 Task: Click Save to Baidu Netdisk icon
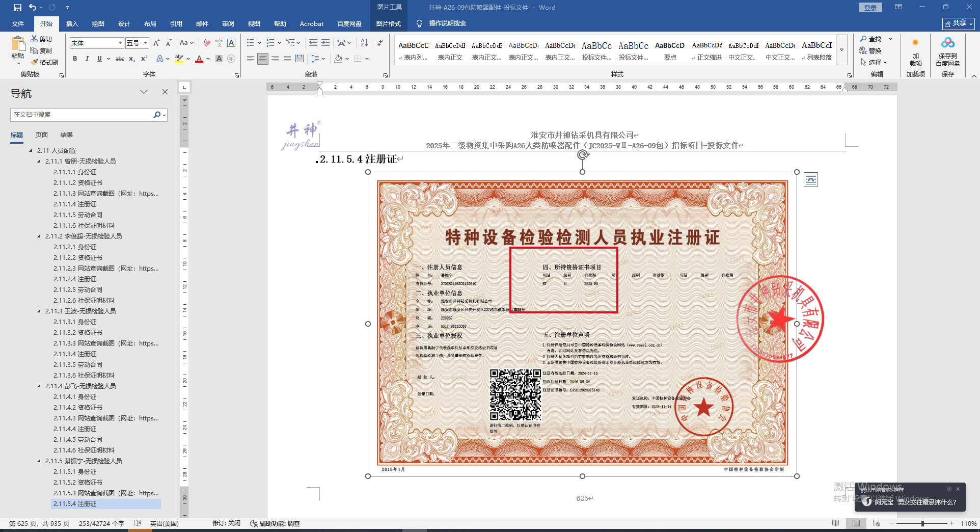pyautogui.click(x=947, y=52)
